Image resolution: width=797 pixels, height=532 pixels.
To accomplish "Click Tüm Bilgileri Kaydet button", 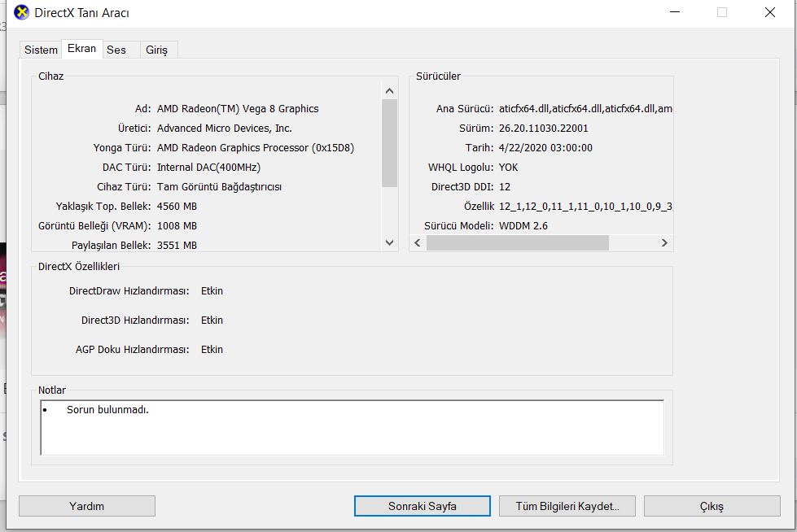I will 567,506.
